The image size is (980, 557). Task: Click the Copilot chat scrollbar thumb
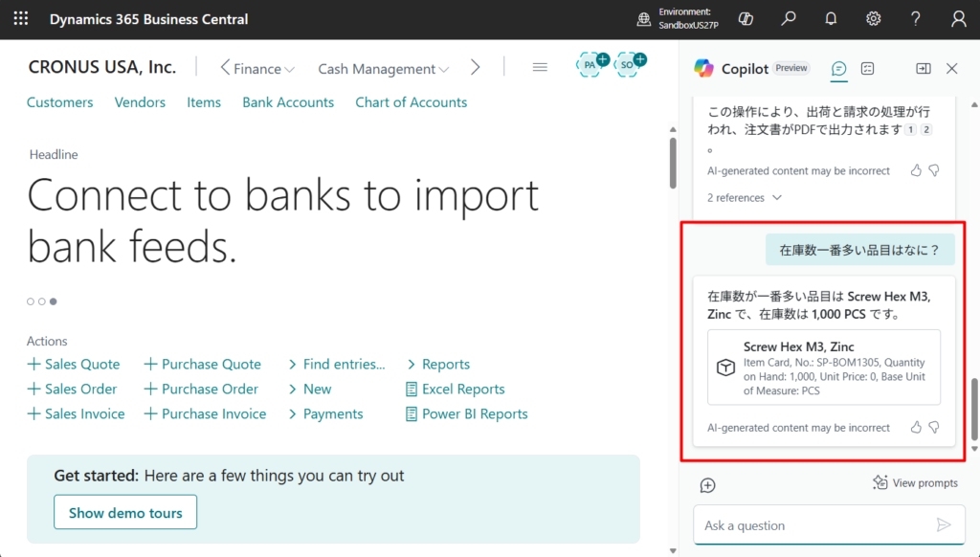[974, 407]
